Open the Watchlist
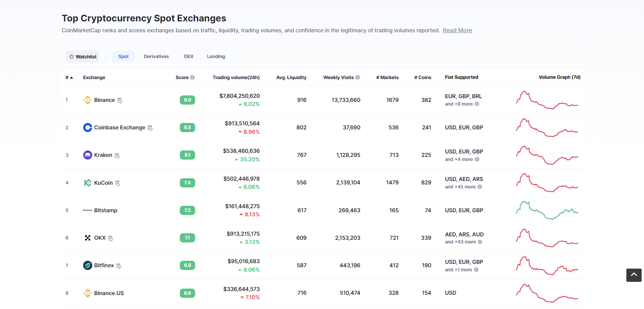This screenshot has width=644, height=309. pos(83,56)
